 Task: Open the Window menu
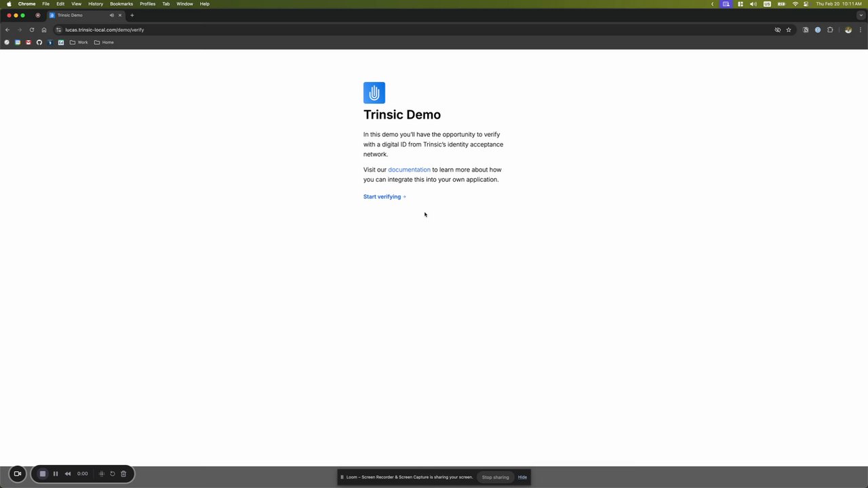[184, 4]
